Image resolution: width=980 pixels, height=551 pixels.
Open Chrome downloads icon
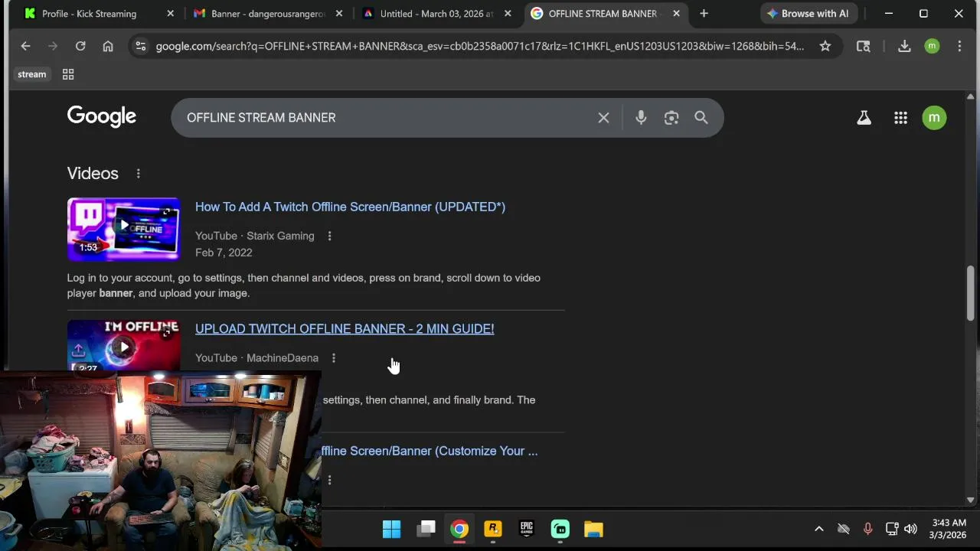point(904,46)
